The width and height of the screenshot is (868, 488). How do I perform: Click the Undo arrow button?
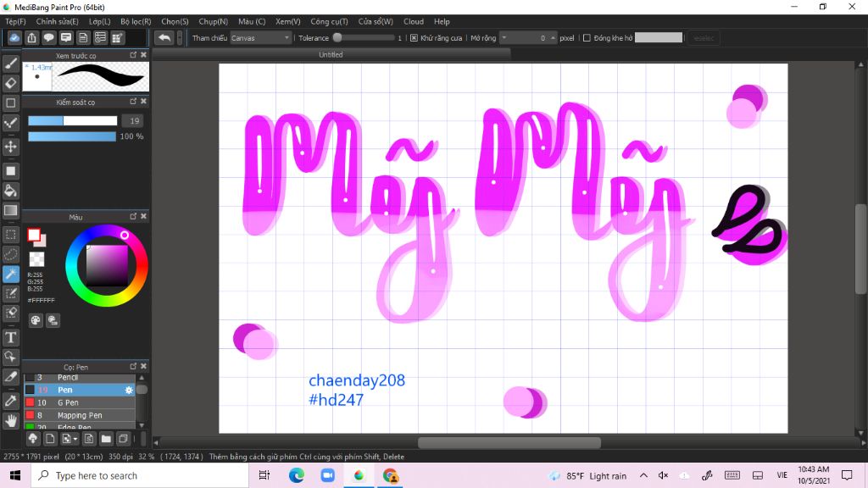click(x=164, y=37)
